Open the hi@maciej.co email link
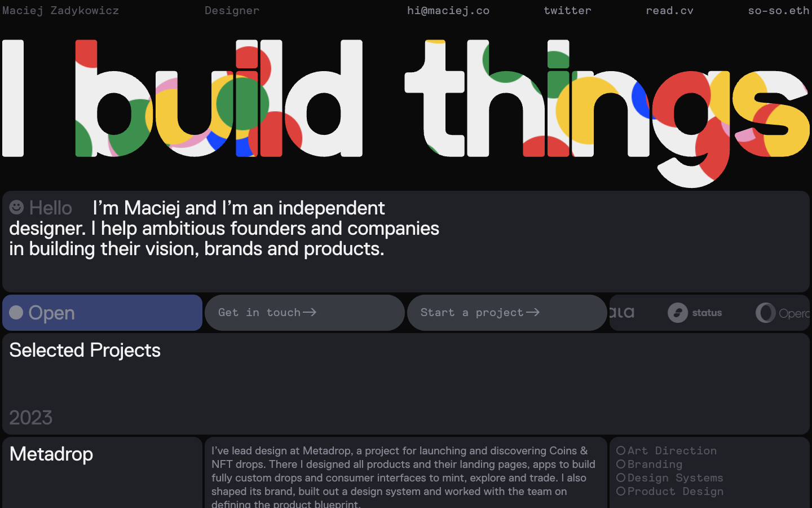 point(448,10)
